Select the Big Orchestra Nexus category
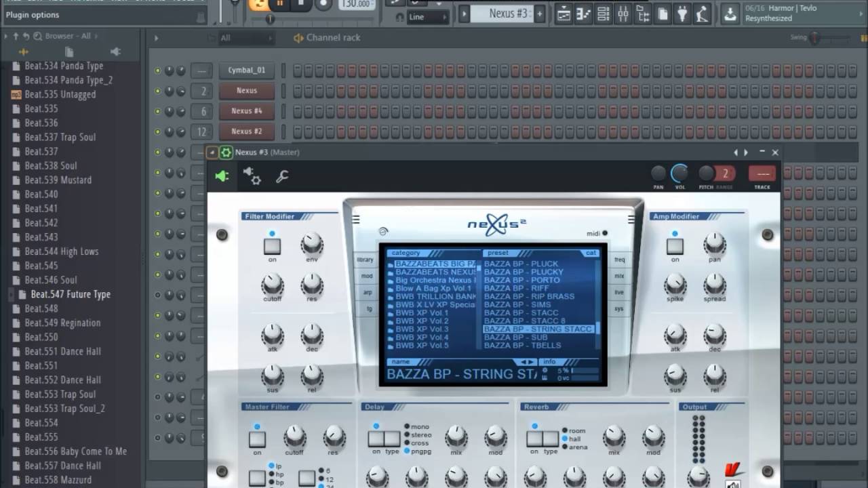The height and width of the screenshot is (488, 868). (434, 280)
